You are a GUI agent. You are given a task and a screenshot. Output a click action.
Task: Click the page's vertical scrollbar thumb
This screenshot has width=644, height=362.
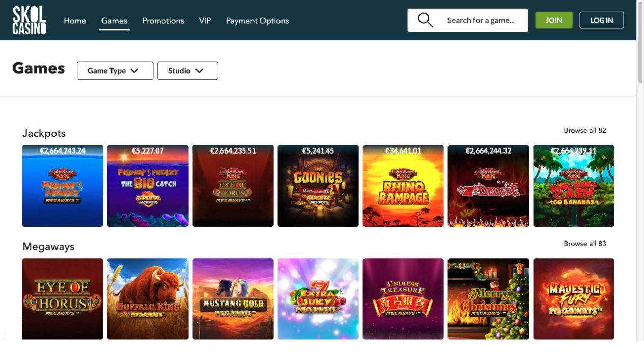coord(640,42)
